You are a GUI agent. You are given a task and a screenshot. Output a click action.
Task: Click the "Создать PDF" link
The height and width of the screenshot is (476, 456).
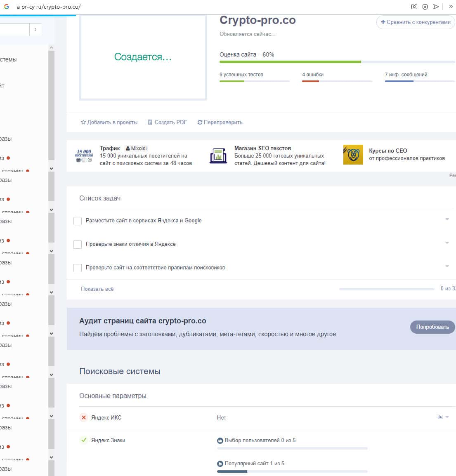click(x=168, y=123)
